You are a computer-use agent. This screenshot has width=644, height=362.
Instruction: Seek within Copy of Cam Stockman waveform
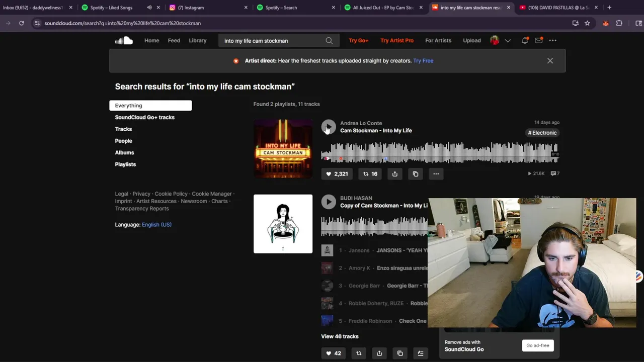[374, 226]
